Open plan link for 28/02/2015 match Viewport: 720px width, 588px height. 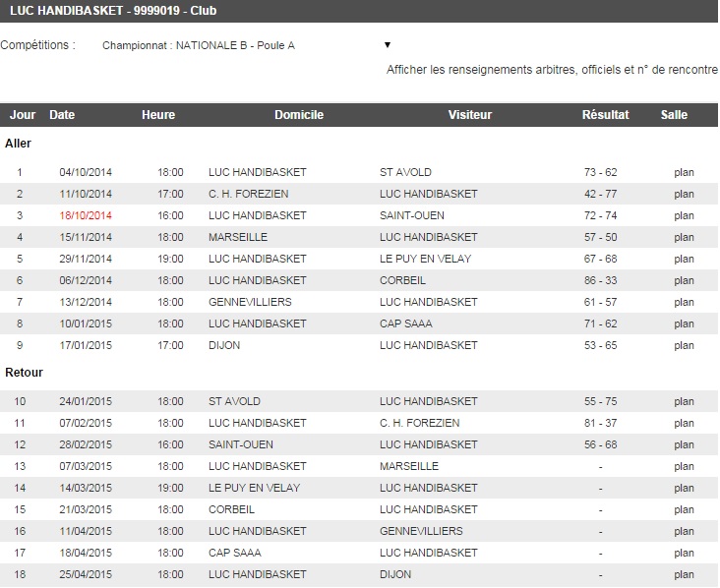684,444
